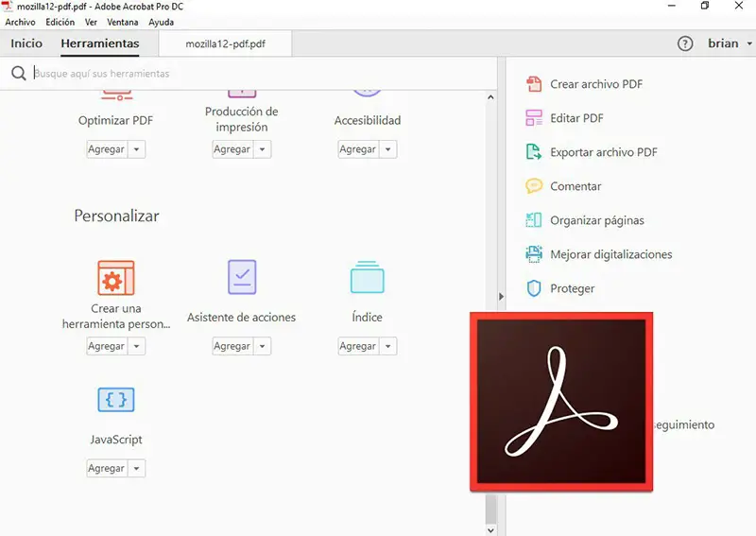Click the Asistente de acciones label
756x536 pixels.
242,317
